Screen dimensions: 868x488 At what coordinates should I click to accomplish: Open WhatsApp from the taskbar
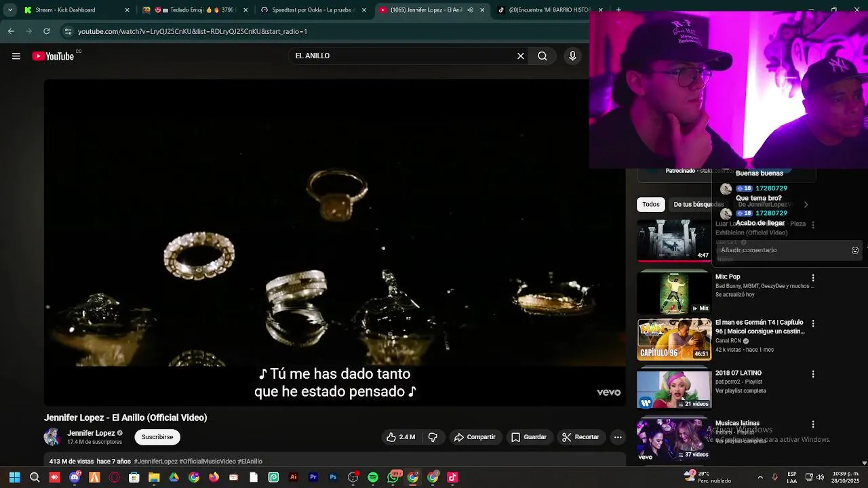coord(393,477)
